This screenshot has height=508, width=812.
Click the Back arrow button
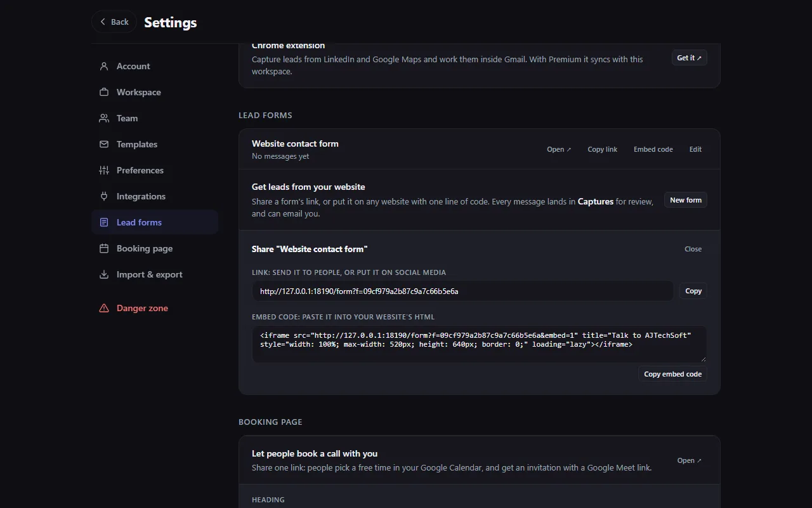pos(114,22)
